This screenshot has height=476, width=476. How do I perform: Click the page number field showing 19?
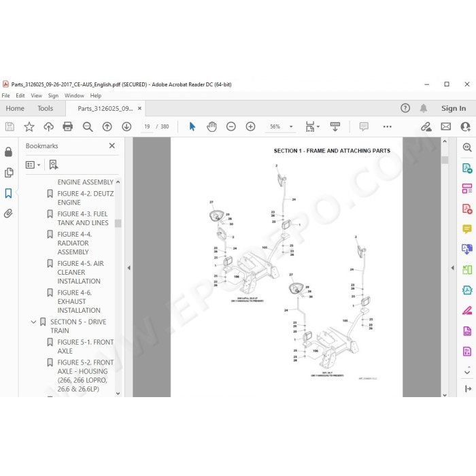pyautogui.click(x=147, y=126)
